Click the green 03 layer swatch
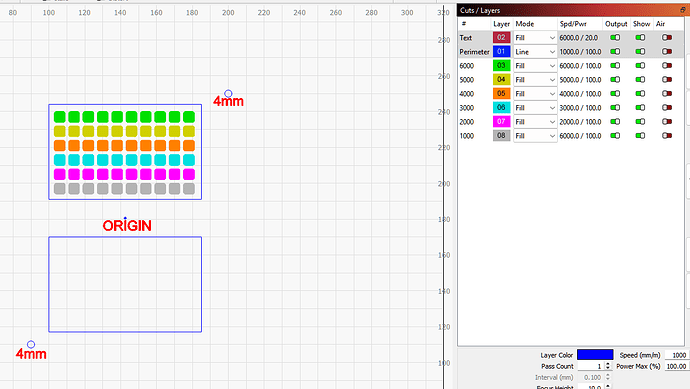The image size is (690, 389). coord(501,66)
